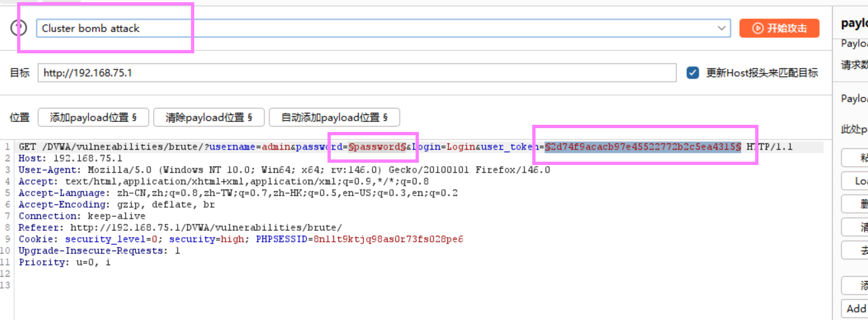
Task: Click the help question mark icon
Action: click(19, 27)
